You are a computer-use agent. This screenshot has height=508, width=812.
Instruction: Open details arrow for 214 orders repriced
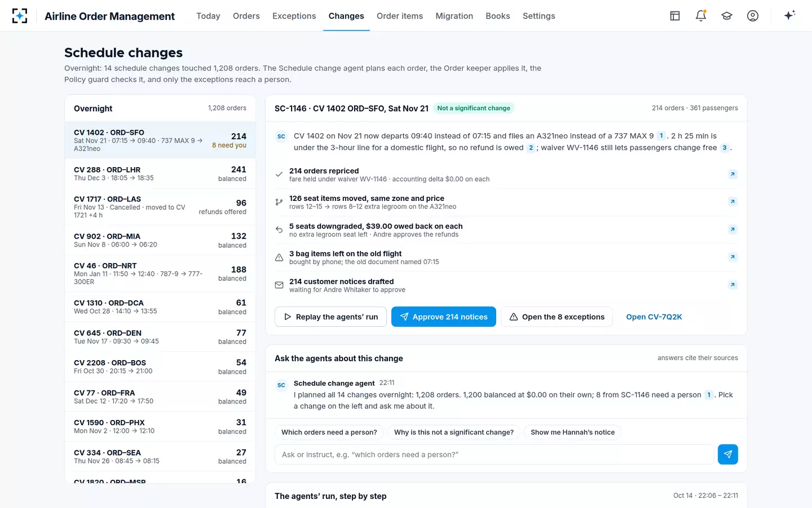point(732,174)
